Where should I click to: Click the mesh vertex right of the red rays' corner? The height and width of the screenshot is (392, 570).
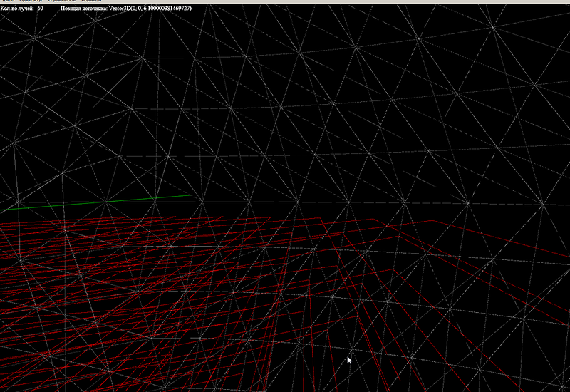(468, 203)
